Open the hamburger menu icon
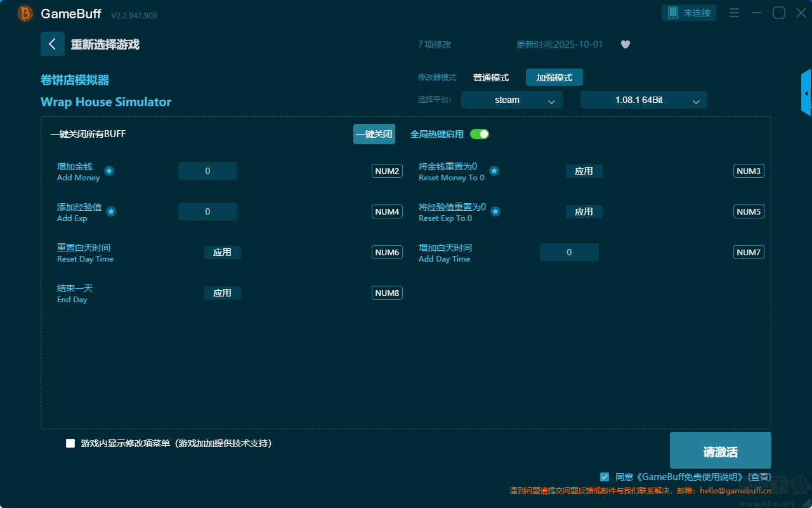The width and height of the screenshot is (812, 508). pos(734,13)
